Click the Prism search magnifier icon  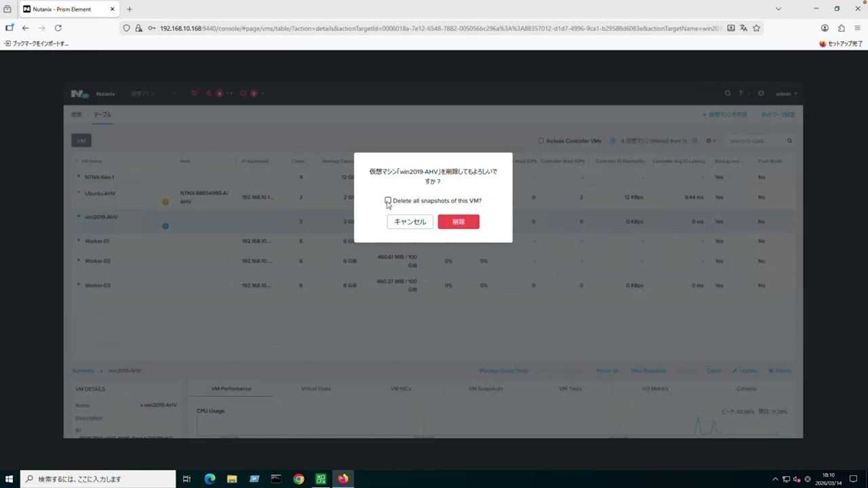(x=728, y=94)
